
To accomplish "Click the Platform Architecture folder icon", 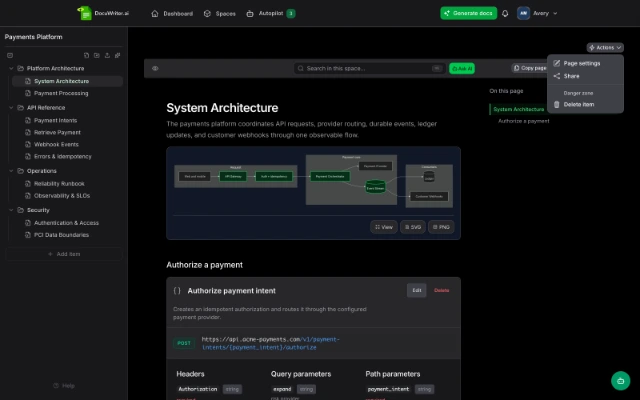I will (20, 68).
